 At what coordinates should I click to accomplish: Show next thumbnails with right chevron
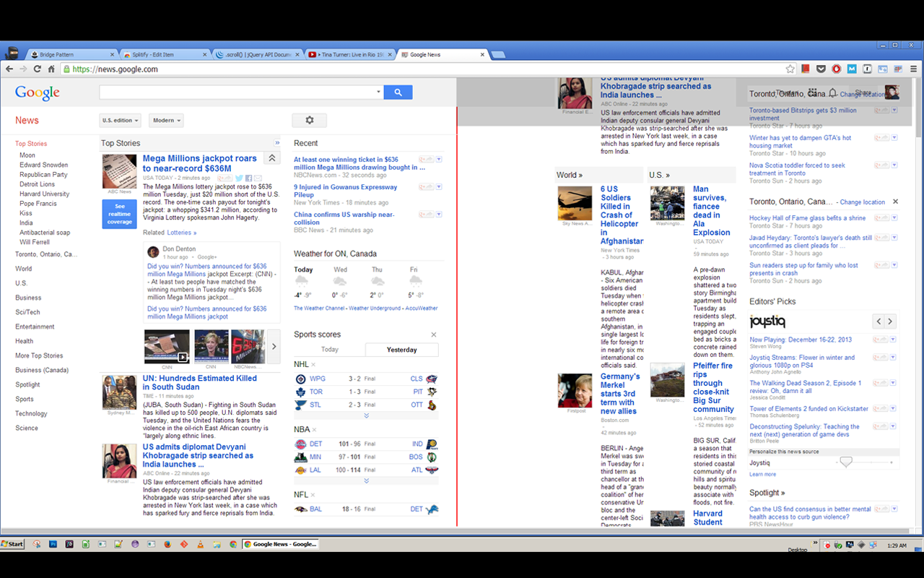tap(274, 347)
